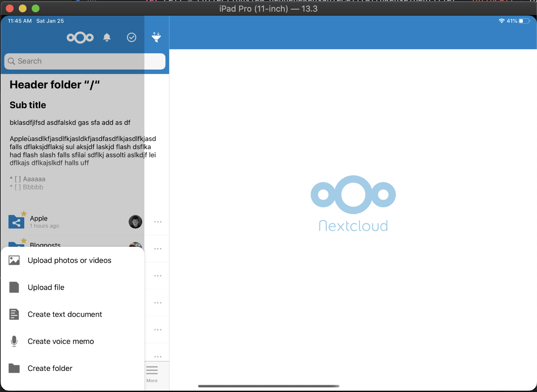Image resolution: width=537 pixels, height=392 pixels.
Task: Focus the Search field
Action: [85, 61]
